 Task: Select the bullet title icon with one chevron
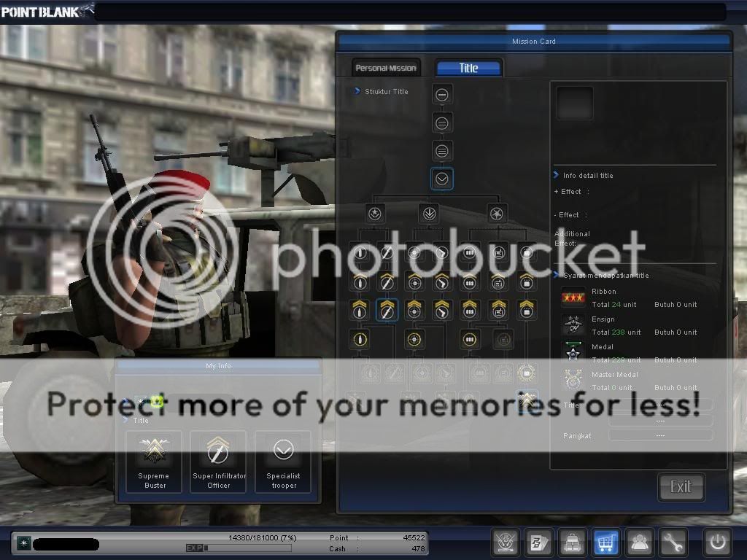360,282
